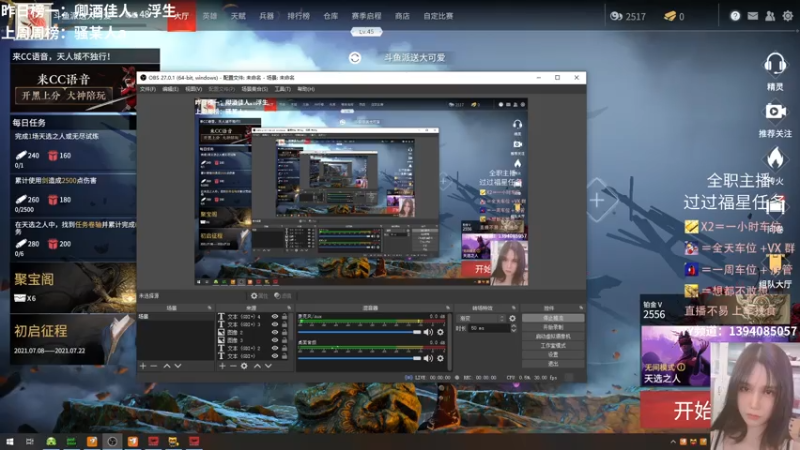Toggle visibility of 文本 (GDI+) 2 source
Screen dimensions: 800x450
click(x=275, y=348)
